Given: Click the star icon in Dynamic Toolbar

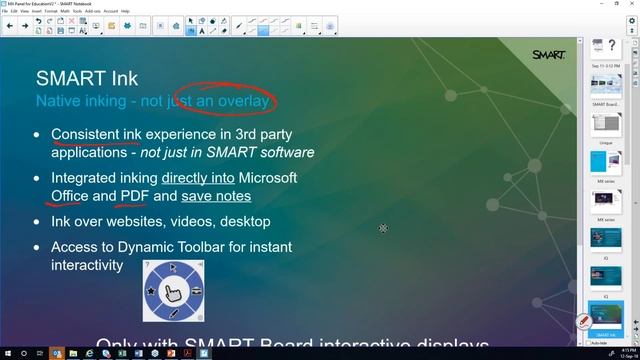Looking at the screenshot, I should [x=151, y=291].
